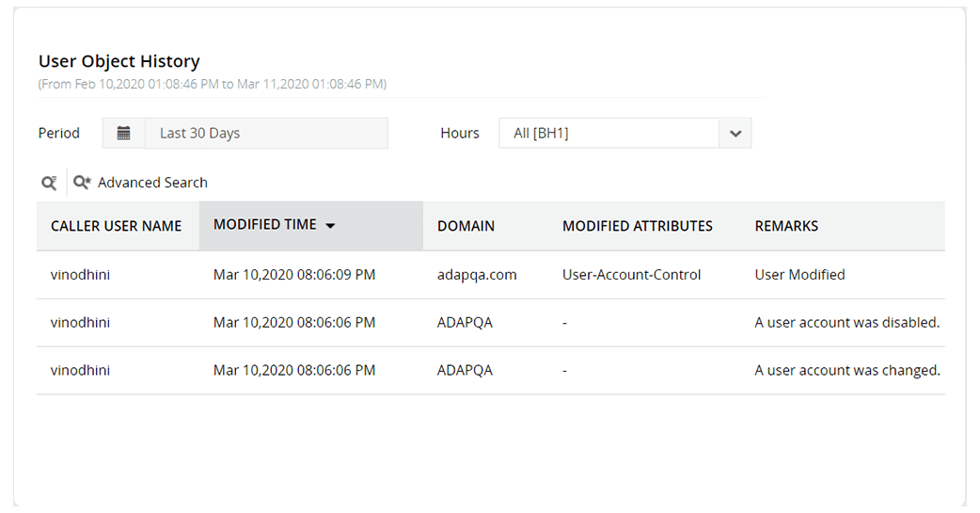Click the quick search magnifier icon

click(x=49, y=183)
